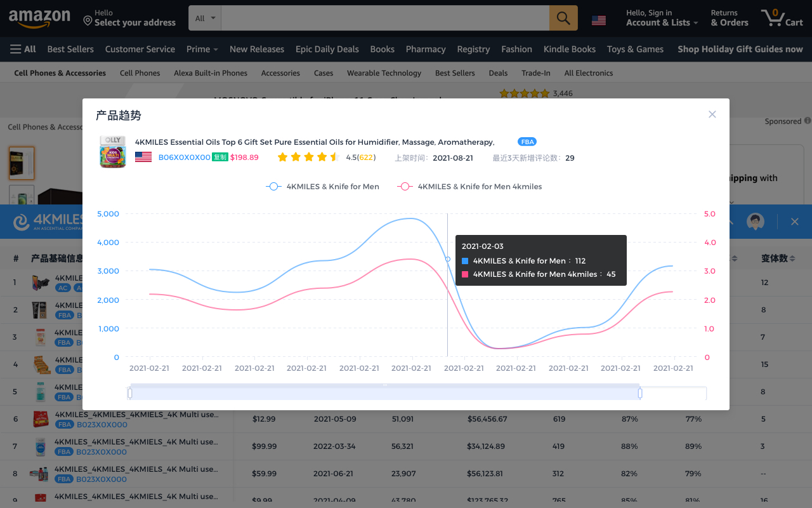Open the Books nav item
The height and width of the screenshot is (508, 812).
tap(383, 49)
